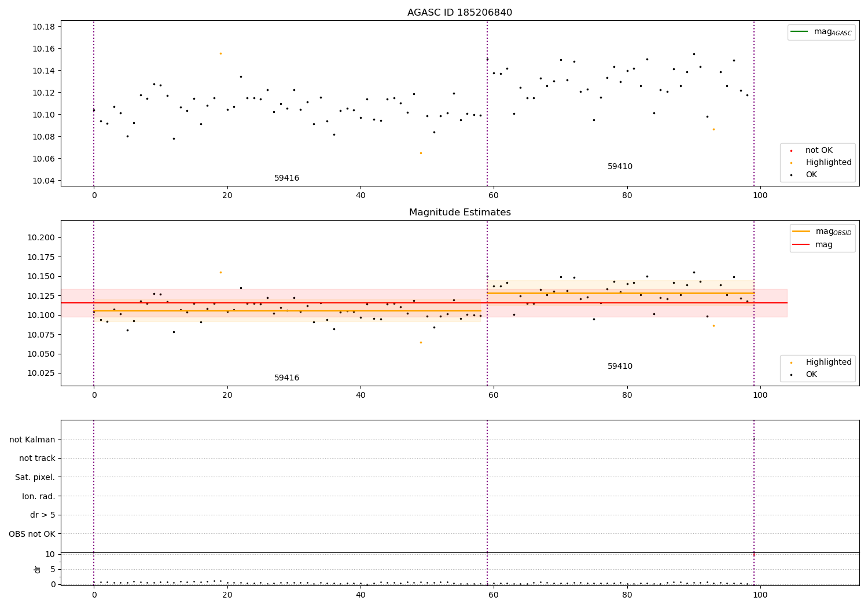This screenshot has width=868, height=608.
Task: Click the x-axis tick 40 in top plot
Action: point(361,195)
